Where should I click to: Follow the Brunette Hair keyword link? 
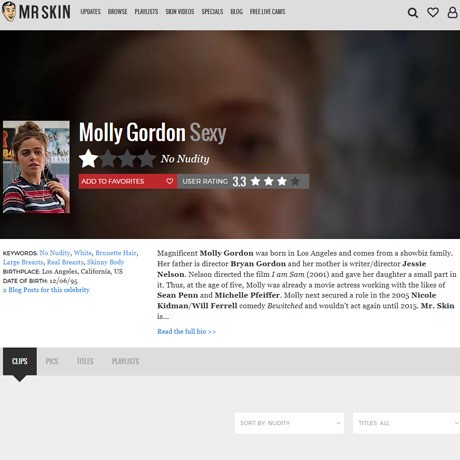pyautogui.click(x=116, y=253)
